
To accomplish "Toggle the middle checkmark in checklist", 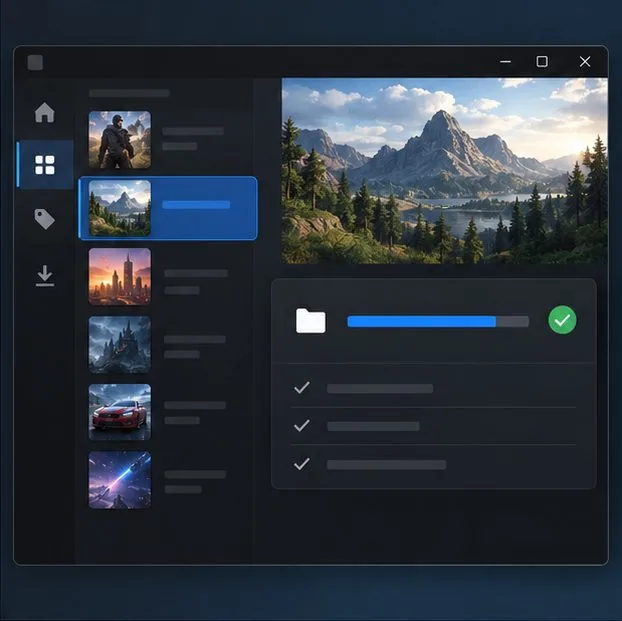I will pyautogui.click(x=302, y=425).
